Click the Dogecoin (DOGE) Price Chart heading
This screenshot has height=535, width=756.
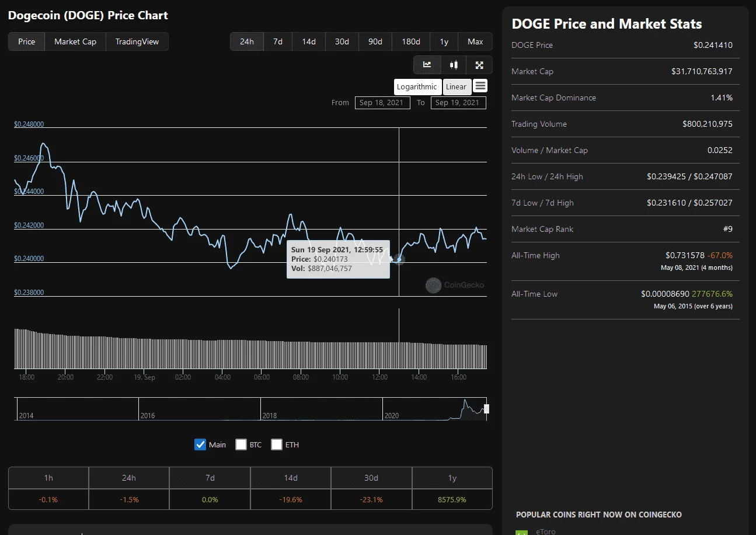point(88,15)
